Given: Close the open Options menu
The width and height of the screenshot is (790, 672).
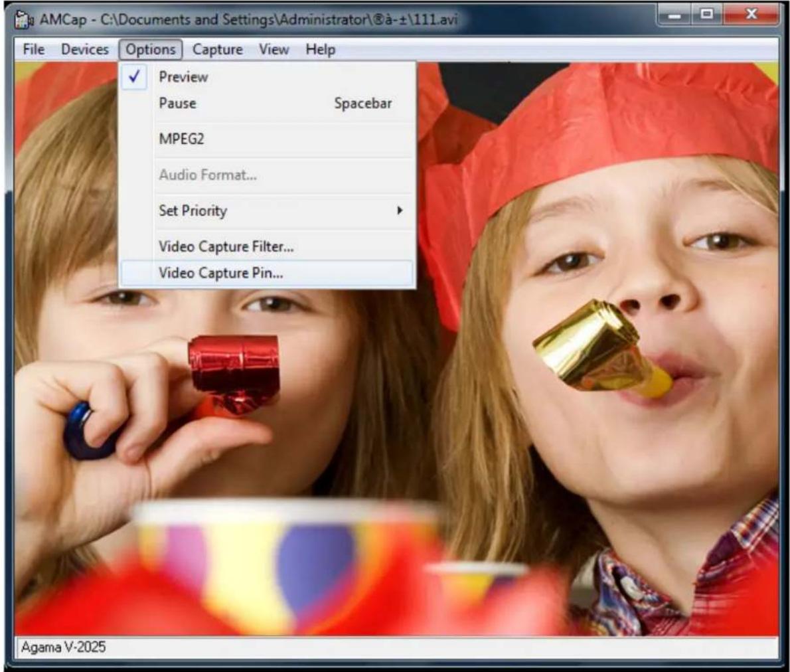Looking at the screenshot, I should [x=151, y=49].
